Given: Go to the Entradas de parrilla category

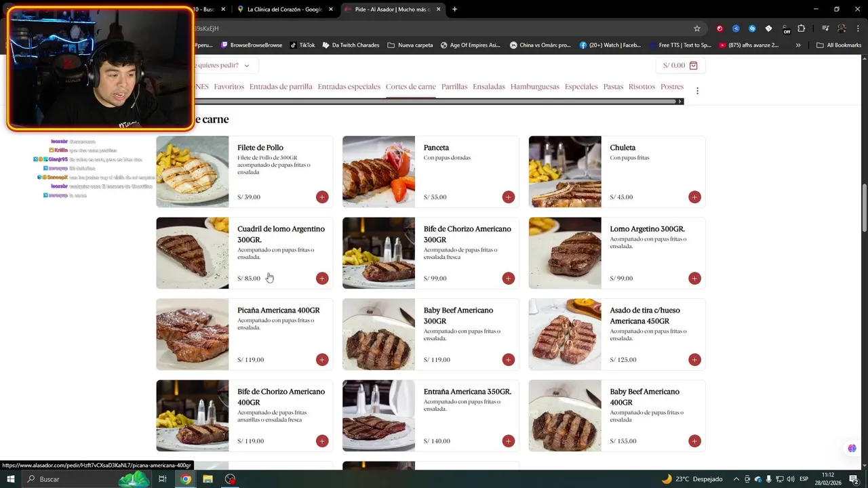Looking at the screenshot, I should [281, 87].
